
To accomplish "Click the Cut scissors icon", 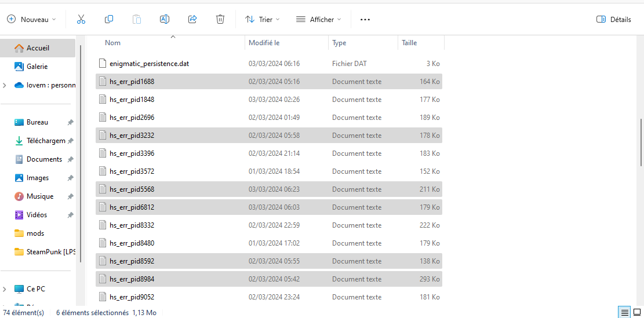I will (x=81, y=19).
